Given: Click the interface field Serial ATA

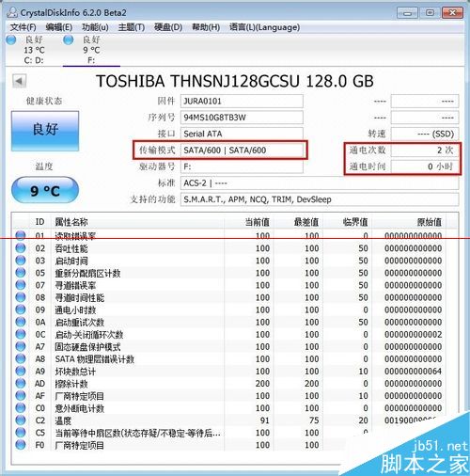Looking at the screenshot, I should 242,134.
